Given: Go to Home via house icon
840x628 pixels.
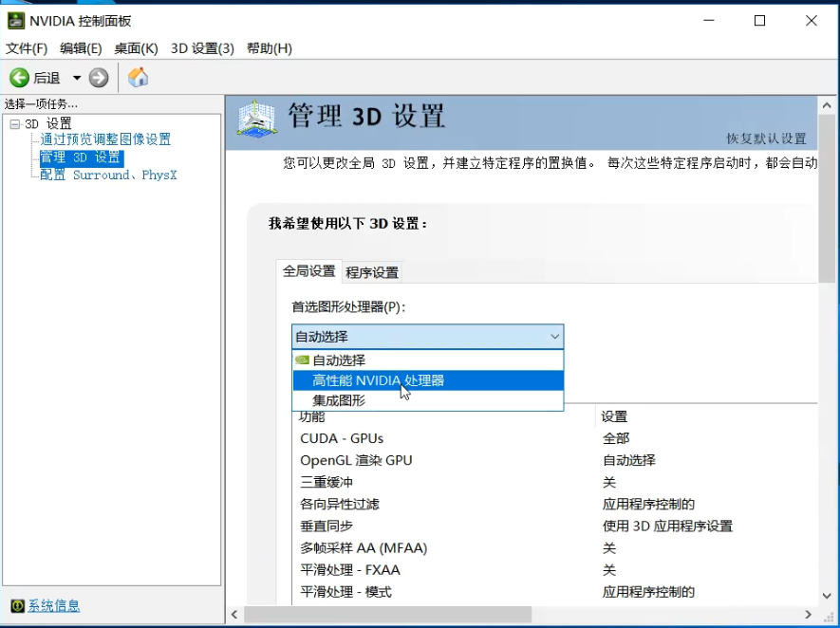Looking at the screenshot, I should coord(138,77).
